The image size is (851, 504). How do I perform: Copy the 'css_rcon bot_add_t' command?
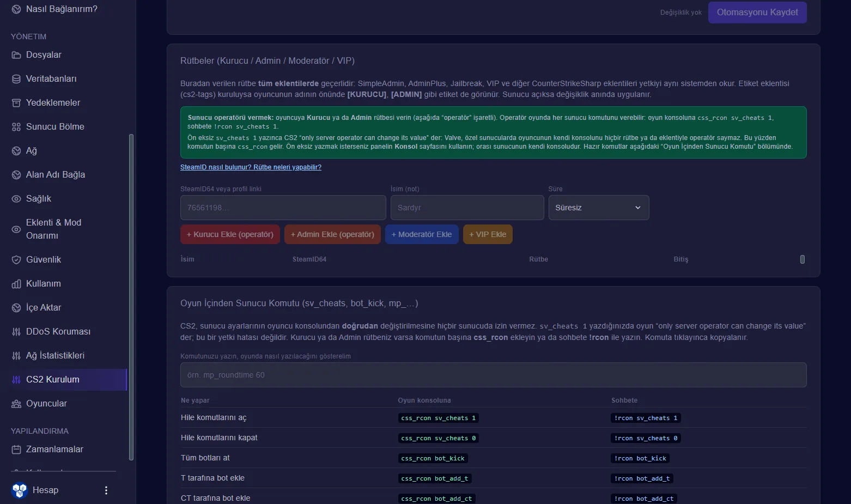[x=435, y=478]
